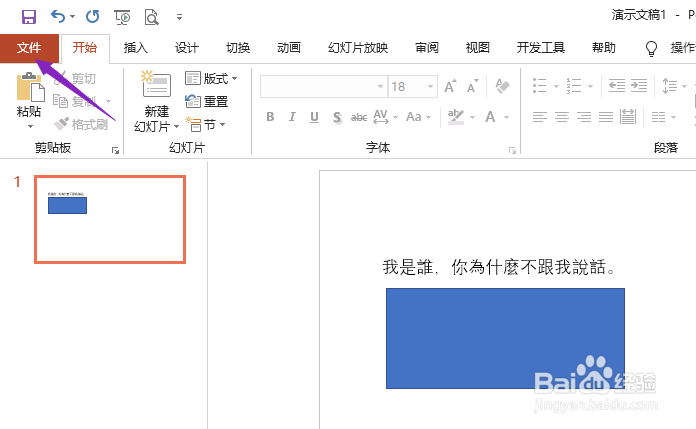Open the 幻灯片放映 tab
Viewport: 696px width, 429px height.
358,48
